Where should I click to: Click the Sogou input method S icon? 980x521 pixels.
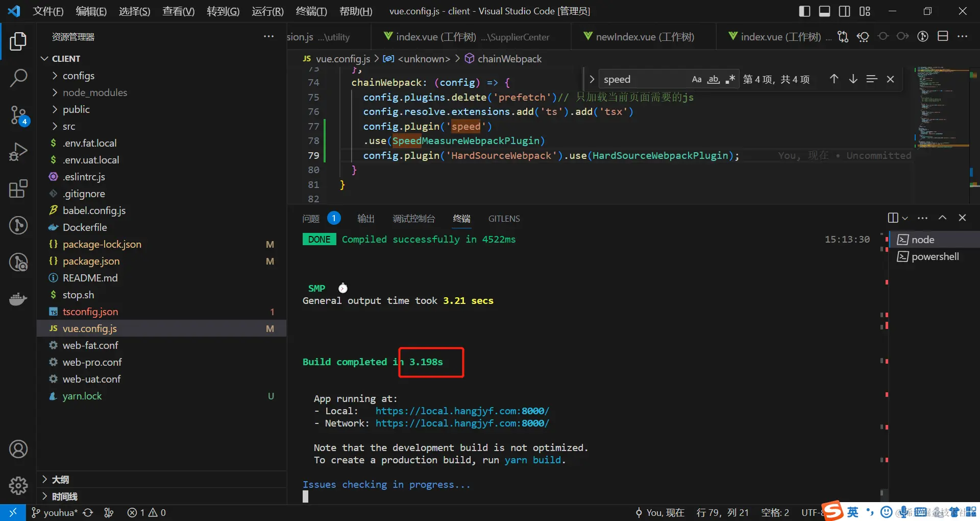(832, 511)
